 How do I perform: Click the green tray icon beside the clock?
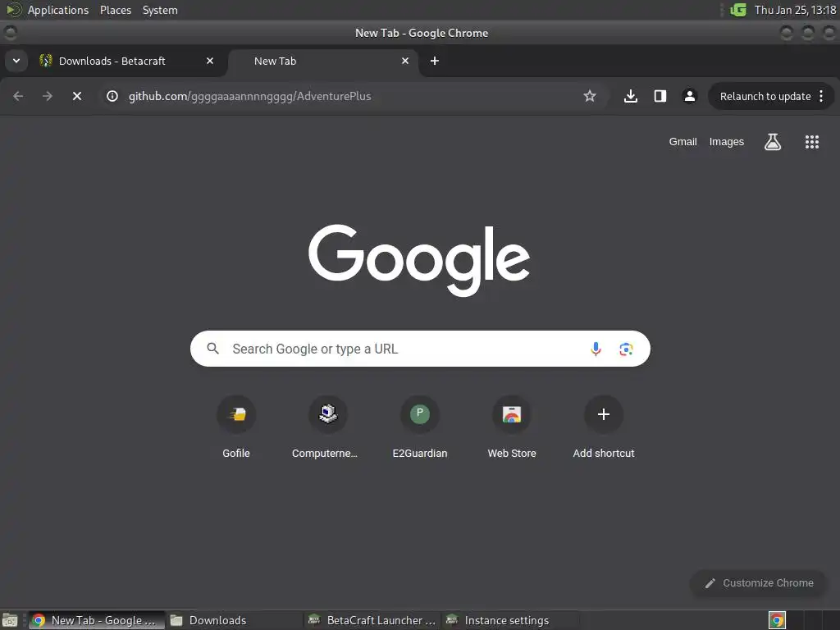(738, 10)
